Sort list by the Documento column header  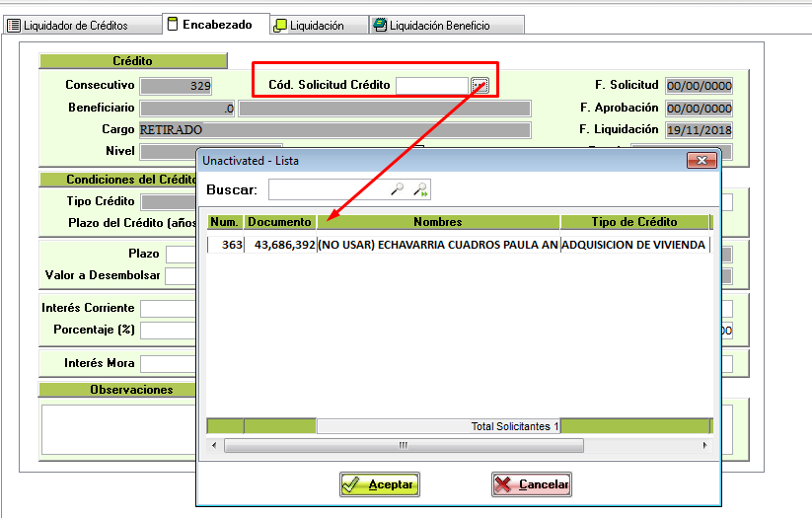click(x=279, y=222)
